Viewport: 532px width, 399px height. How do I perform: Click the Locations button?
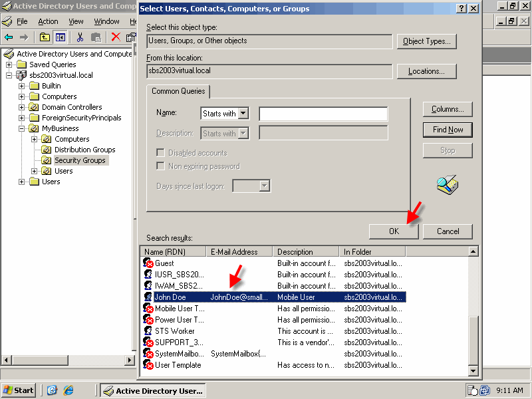(426, 71)
